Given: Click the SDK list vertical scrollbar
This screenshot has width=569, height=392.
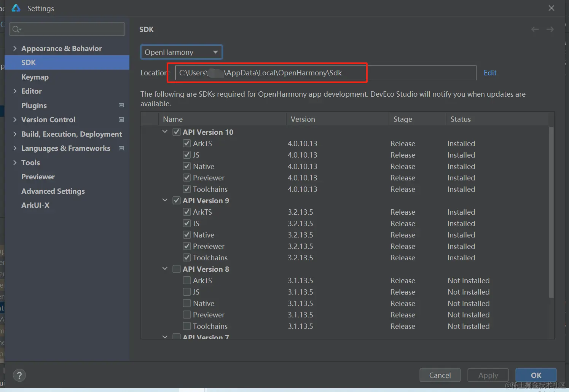Looking at the screenshot, I should pos(551,212).
